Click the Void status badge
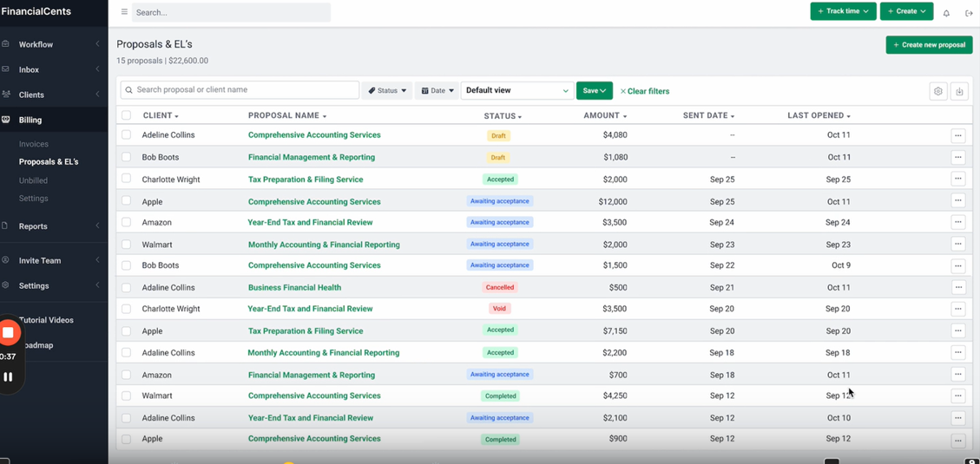The height and width of the screenshot is (464, 980). [x=500, y=309]
